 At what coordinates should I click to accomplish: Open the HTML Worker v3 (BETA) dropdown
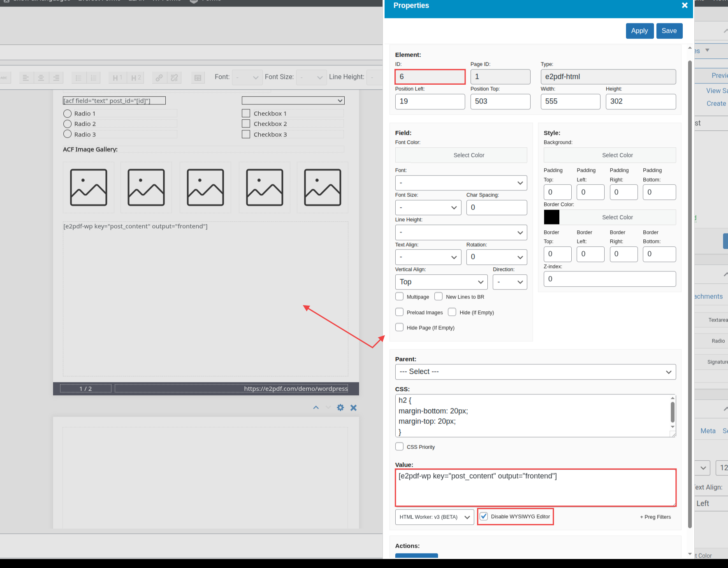(434, 517)
